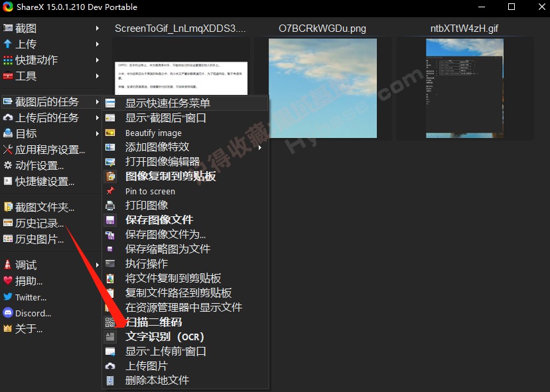Select 在资源管理器中显示文件 menu entry
The height and width of the screenshot is (392, 550).
coord(186,308)
